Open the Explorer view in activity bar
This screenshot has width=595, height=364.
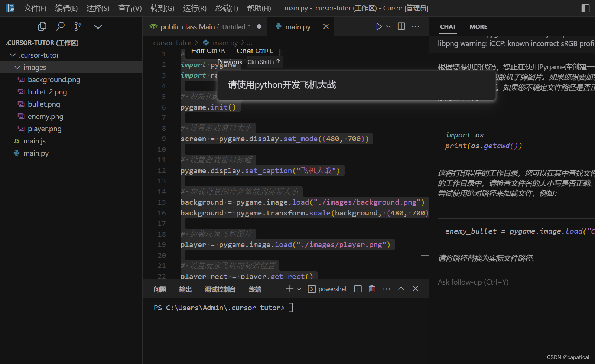(42, 26)
